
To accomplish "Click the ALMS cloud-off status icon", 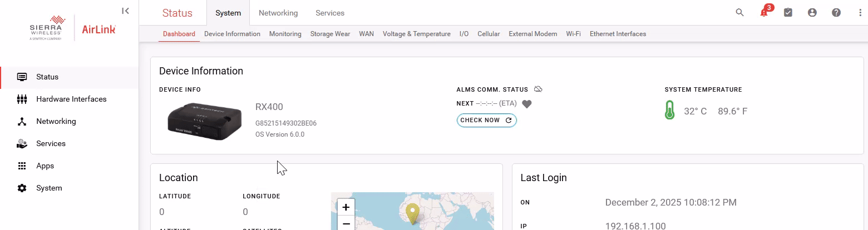I will 537,89.
